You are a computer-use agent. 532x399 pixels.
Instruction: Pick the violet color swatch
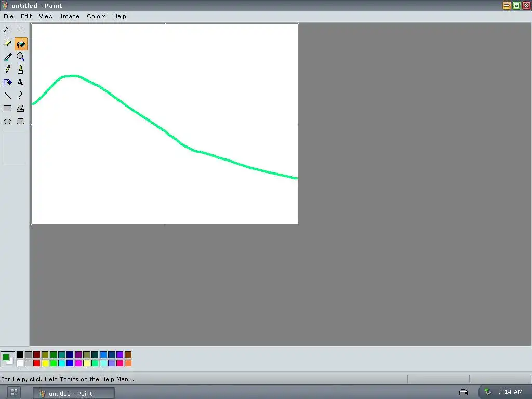coord(120,354)
